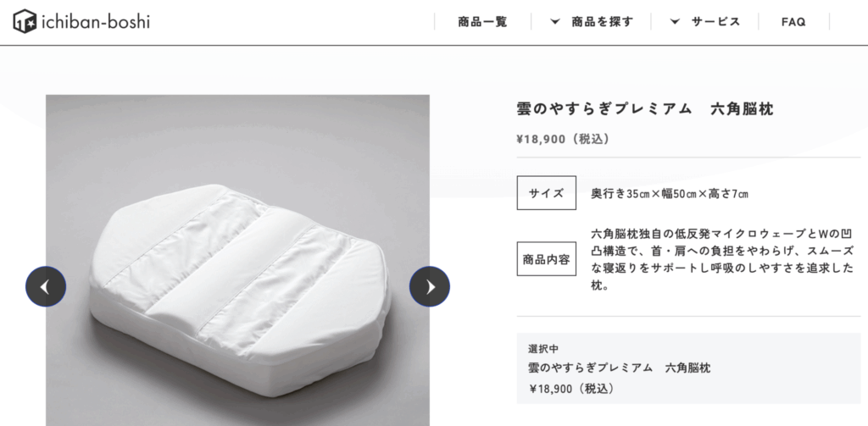The image size is (868, 426).
Task: Expand the サービス dropdown chevron
Action: [x=675, y=22]
